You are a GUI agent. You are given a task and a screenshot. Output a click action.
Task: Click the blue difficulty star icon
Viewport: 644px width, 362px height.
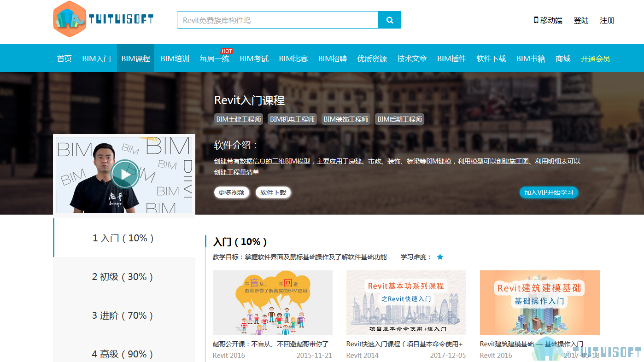[x=440, y=257]
